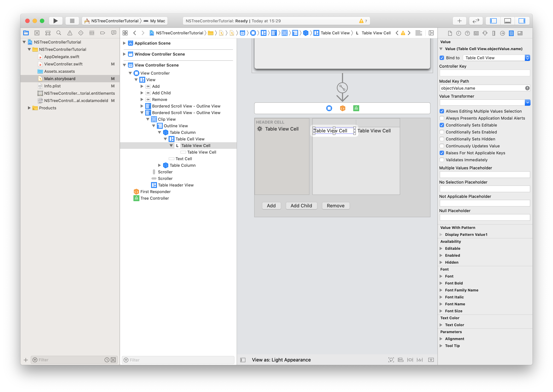This screenshot has width=553, height=392.
Task: Uncheck the Bind to checkbox
Action: click(x=442, y=58)
